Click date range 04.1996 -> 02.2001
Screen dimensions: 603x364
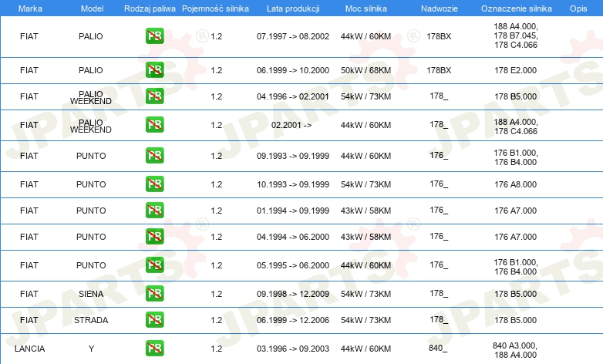click(293, 96)
